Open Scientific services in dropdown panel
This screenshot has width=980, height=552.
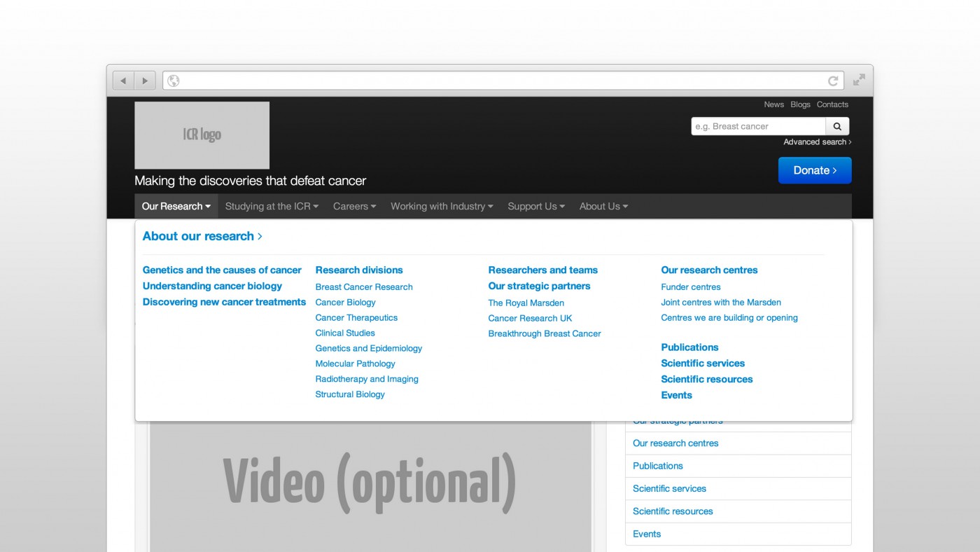(x=703, y=363)
